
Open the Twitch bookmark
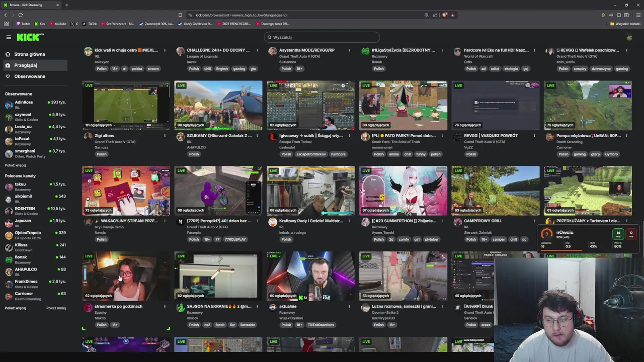(23, 24)
